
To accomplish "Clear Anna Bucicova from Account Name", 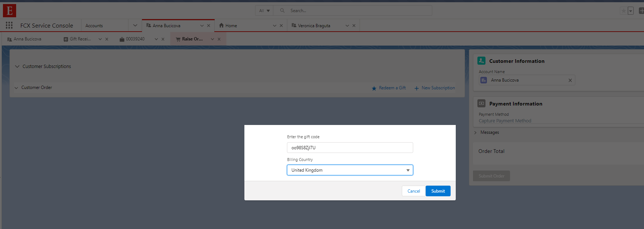I will [570, 80].
